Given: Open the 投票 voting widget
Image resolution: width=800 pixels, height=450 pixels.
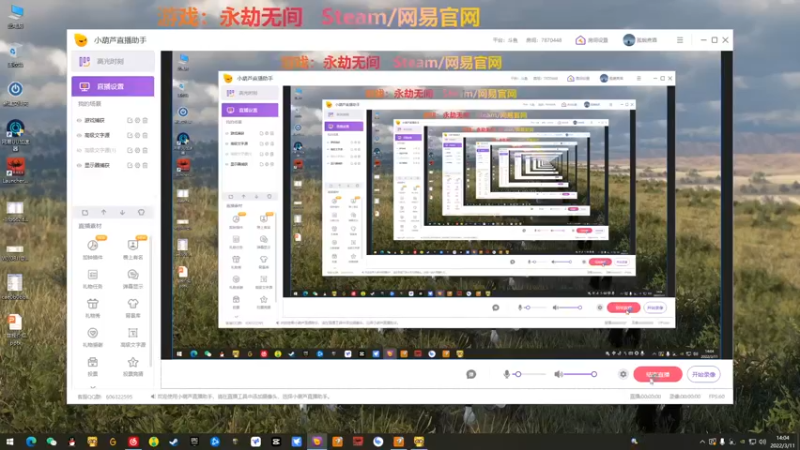Looking at the screenshot, I should [92, 366].
